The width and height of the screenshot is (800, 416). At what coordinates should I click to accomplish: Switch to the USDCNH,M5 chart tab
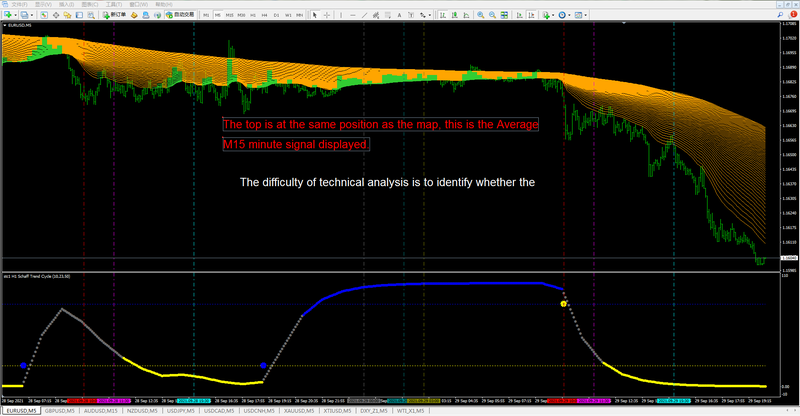pos(259,411)
